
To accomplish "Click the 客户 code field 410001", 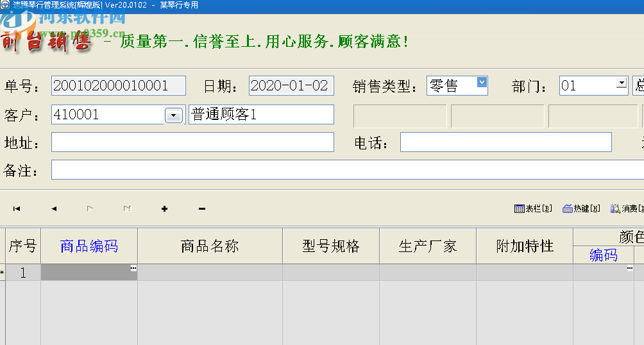I will (108, 115).
